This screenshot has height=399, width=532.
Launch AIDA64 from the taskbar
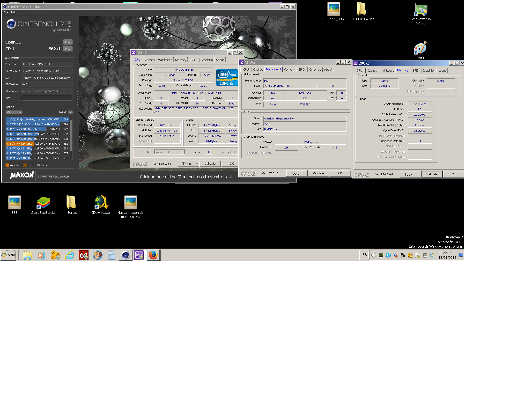click(84, 255)
